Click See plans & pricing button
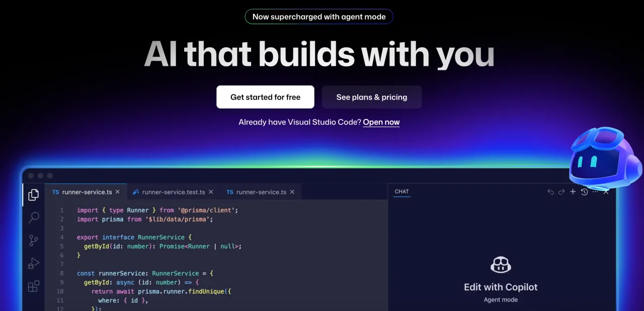The image size is (644, 311). pos(372,97)
